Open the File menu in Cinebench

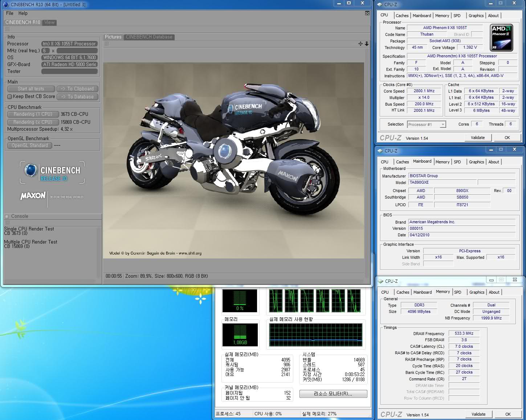pos(10,13)
